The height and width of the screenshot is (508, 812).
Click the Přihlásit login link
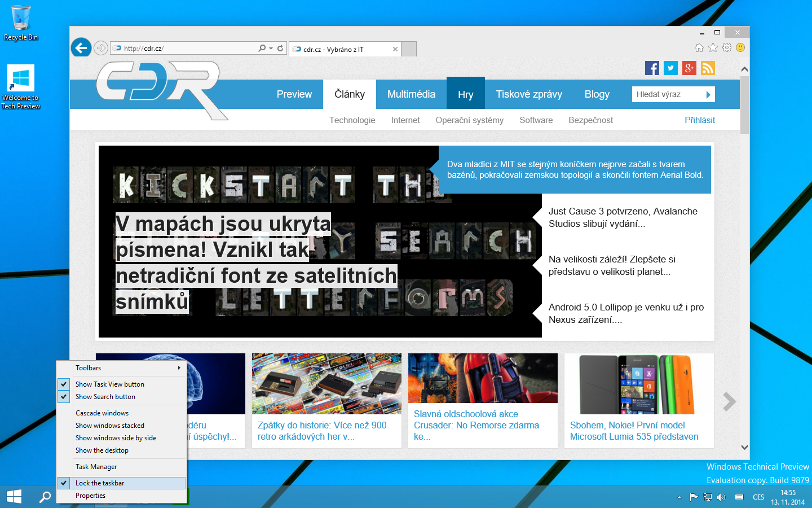(699, 120)
